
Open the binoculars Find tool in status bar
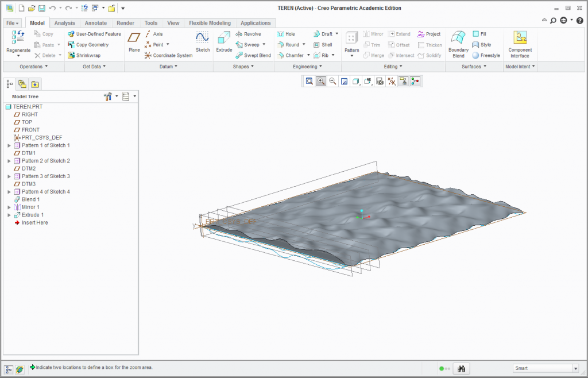[461, 369]
